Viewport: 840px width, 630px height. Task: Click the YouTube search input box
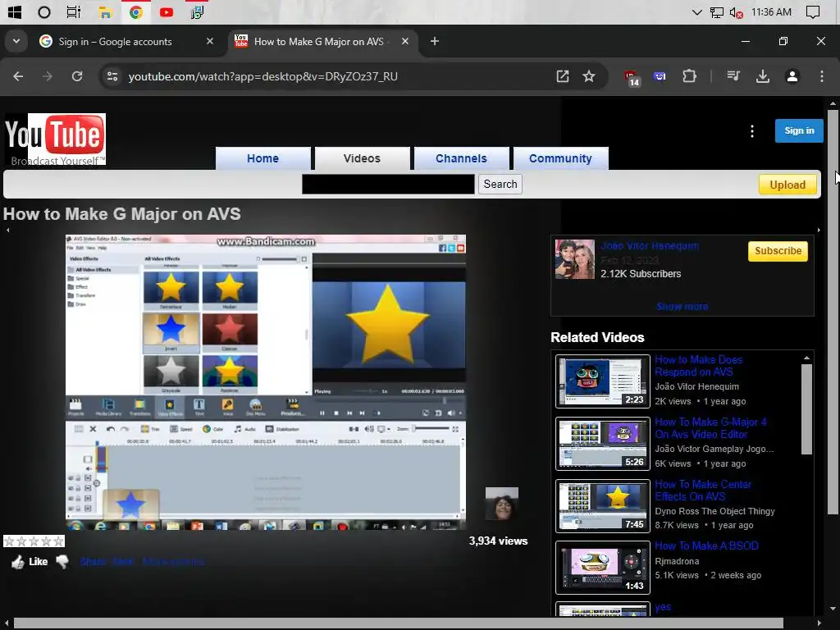tap(388, 185)
